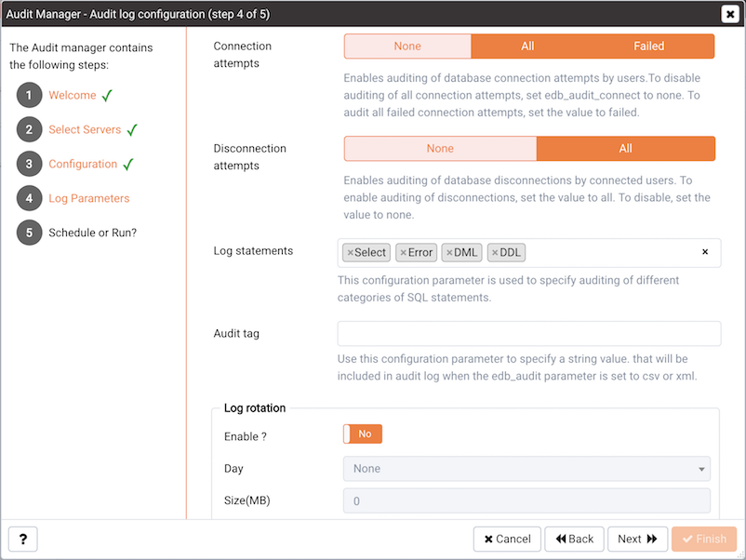Click into the Audit tag field
The width and height of the screenshot is (746, 560).
click(x=529, y=334)
